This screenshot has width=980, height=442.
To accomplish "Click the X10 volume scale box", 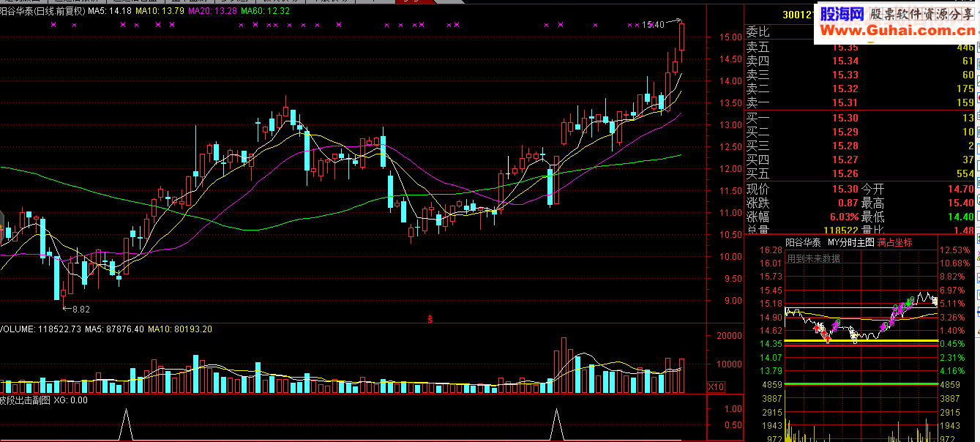I will coord(717,386).
